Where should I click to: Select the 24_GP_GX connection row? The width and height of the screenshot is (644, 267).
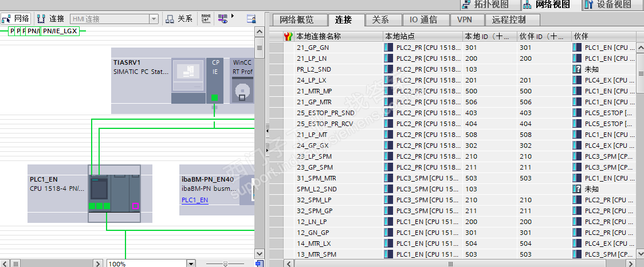453,146
